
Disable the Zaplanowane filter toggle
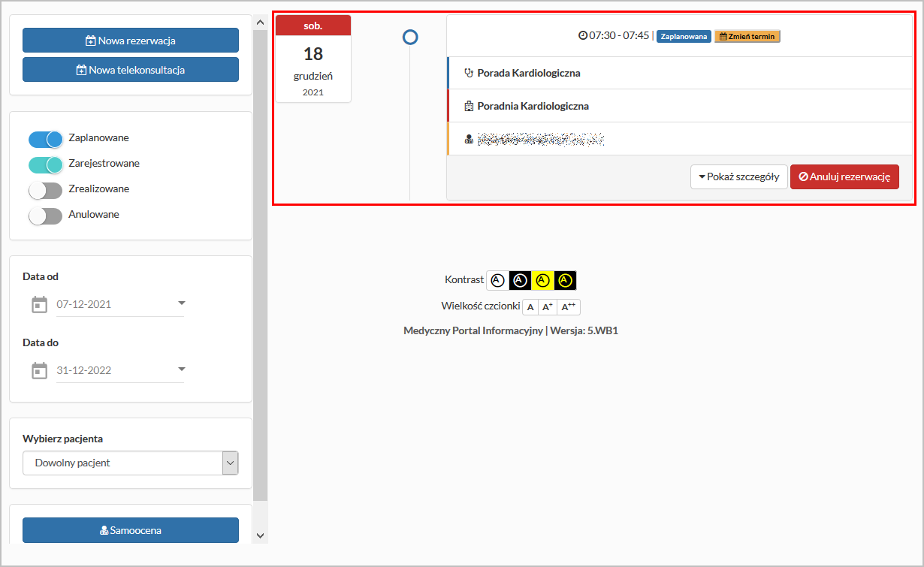45,139
